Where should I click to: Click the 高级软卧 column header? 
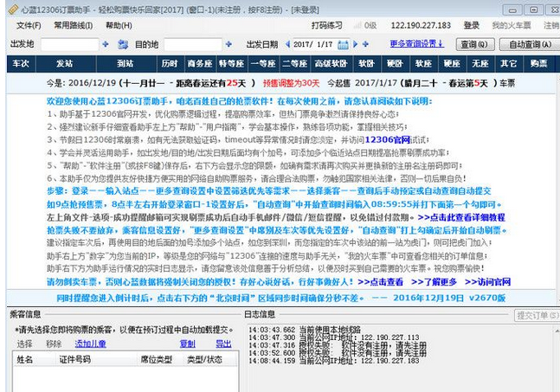click(331, 64)
